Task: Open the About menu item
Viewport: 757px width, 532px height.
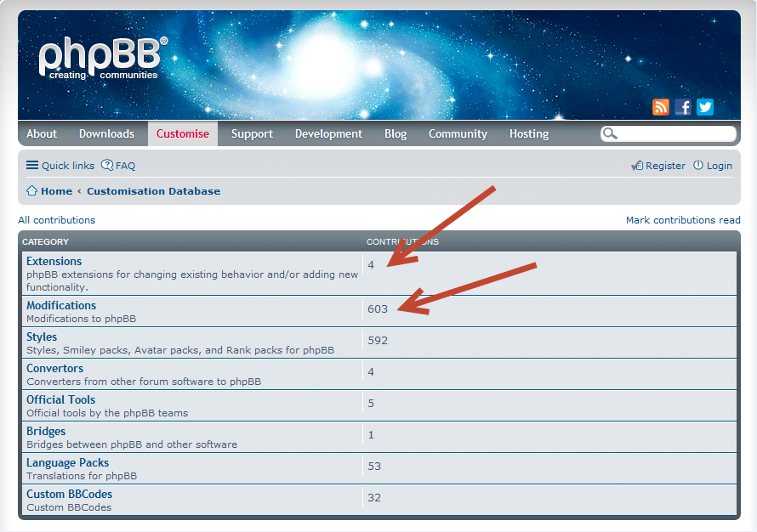Action: tap(42, 133)
